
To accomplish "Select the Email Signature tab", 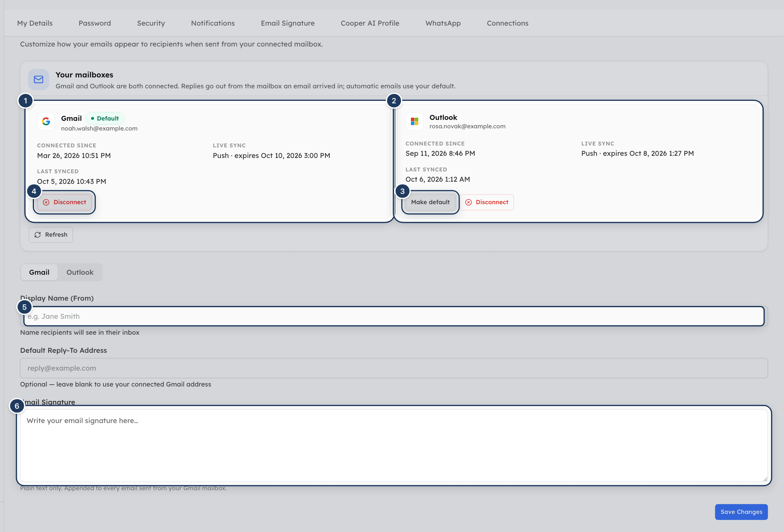I will click(288, 23).
